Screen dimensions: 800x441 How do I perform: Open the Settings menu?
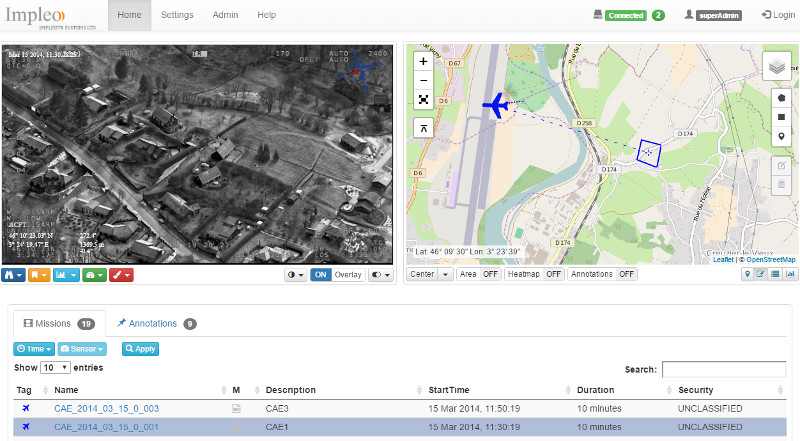[177, 15]
